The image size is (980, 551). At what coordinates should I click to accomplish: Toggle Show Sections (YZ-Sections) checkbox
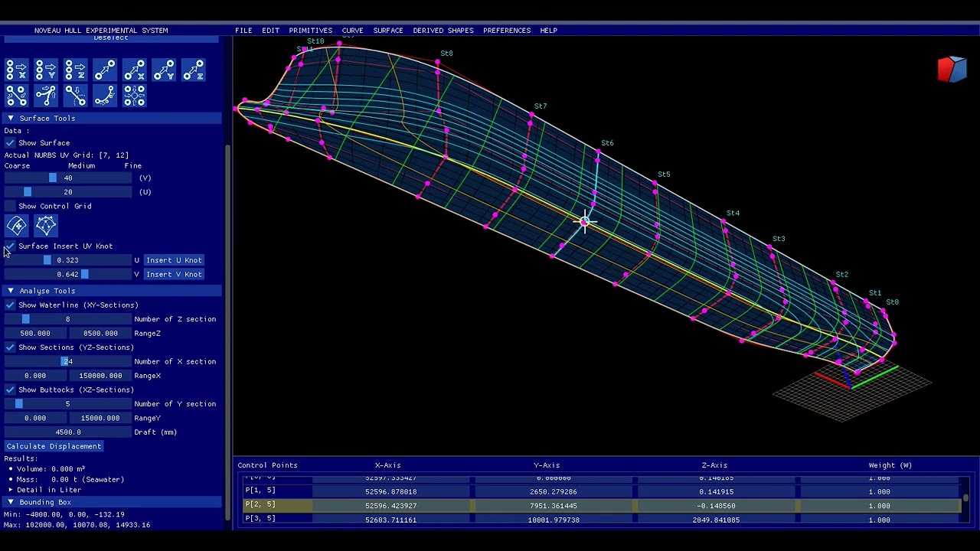(x=10, y=347)
